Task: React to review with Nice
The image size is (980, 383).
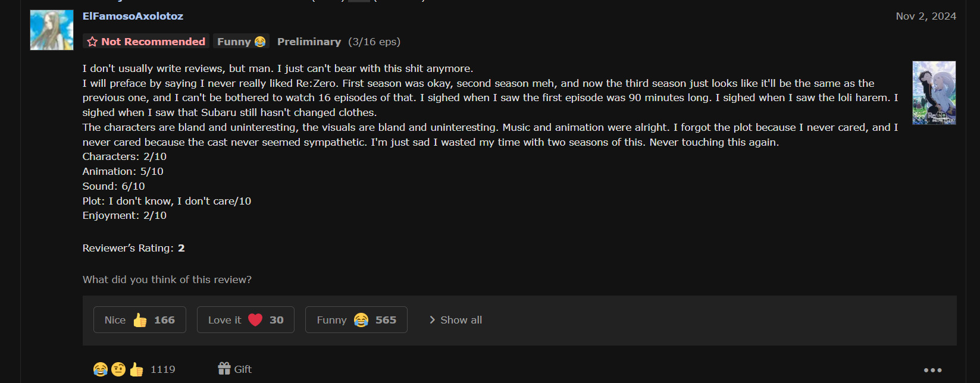Action: [140, 320]
